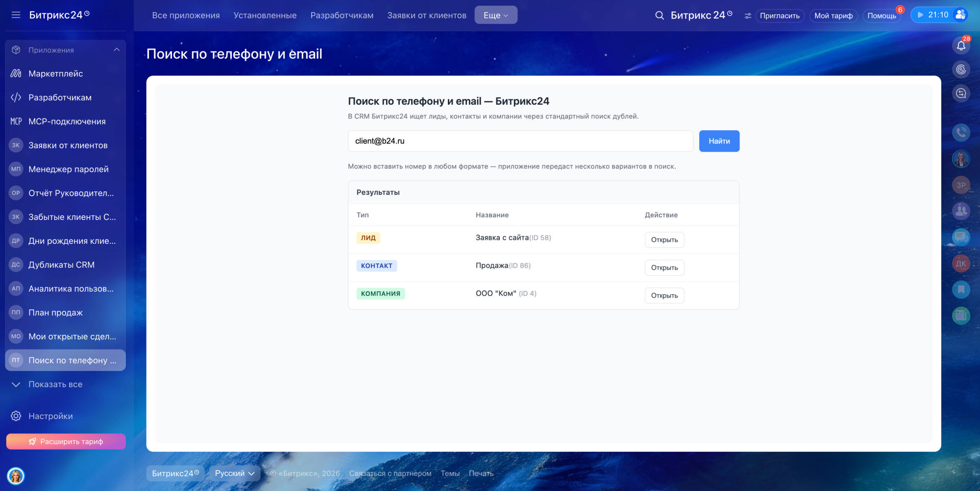Open the Продажа contact
This screenshot has width=980, height=491.
pos(664,268)
